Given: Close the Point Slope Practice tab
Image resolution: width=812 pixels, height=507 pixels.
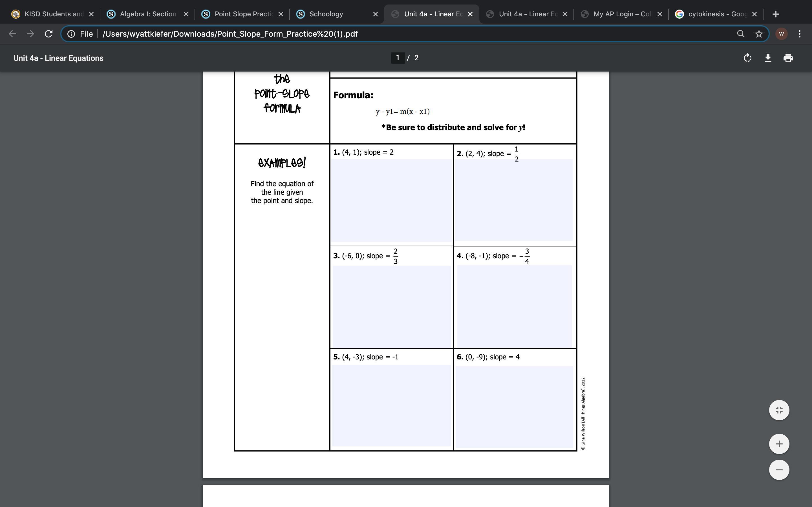Looking at the screenshot, I should [x=281, y=14].
